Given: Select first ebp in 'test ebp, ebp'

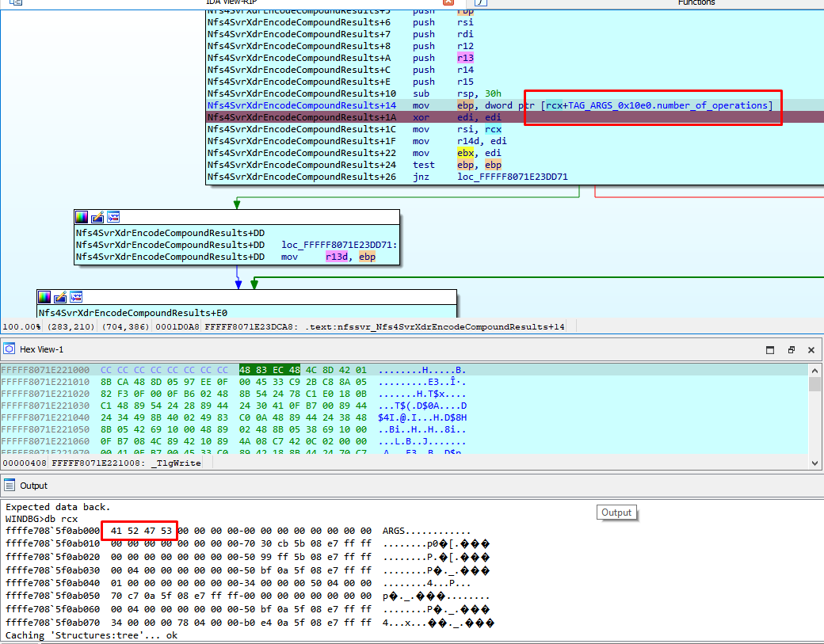Looking at the screenshot, I should click(x=465, y=165).
